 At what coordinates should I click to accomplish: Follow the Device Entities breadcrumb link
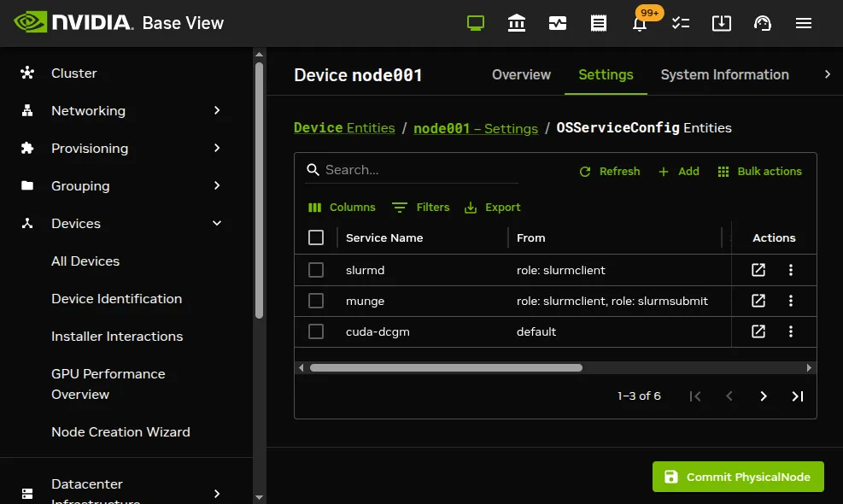pos(344,127)
